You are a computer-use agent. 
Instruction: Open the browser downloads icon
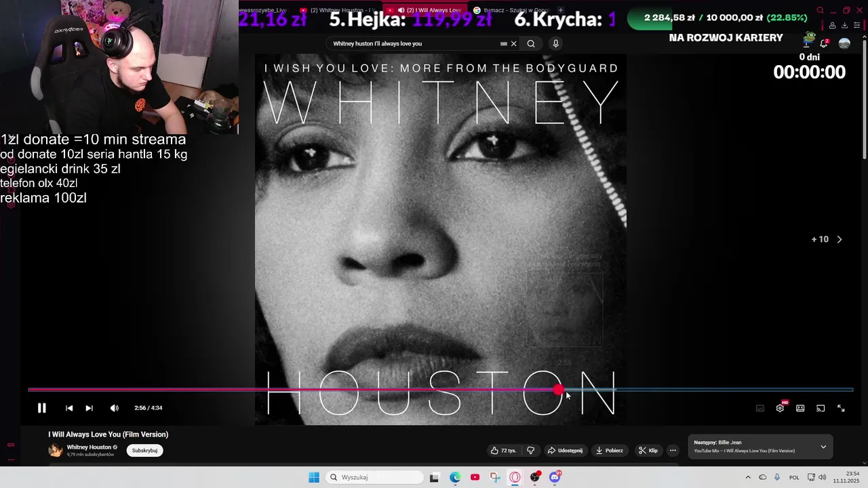(844, 26)
